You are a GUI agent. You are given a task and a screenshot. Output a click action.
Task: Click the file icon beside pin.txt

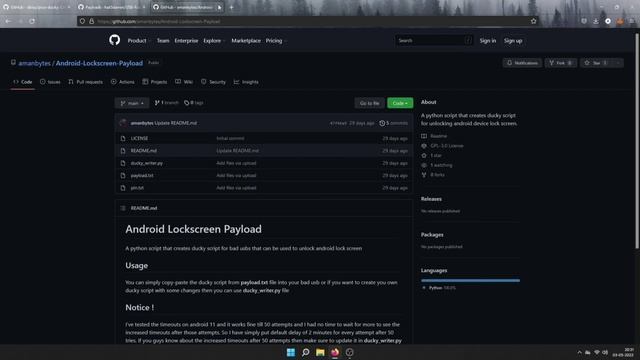pyautogui.click(x=123, y=188)
